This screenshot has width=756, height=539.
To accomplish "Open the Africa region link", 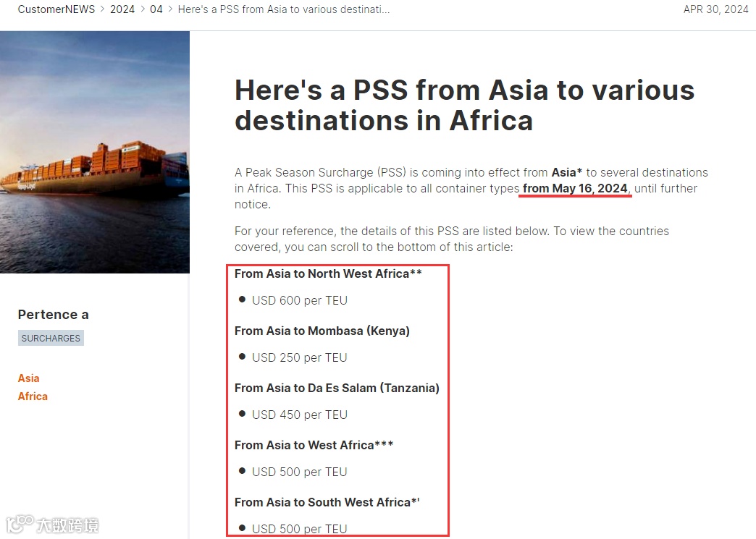I will tap(33, 396).
